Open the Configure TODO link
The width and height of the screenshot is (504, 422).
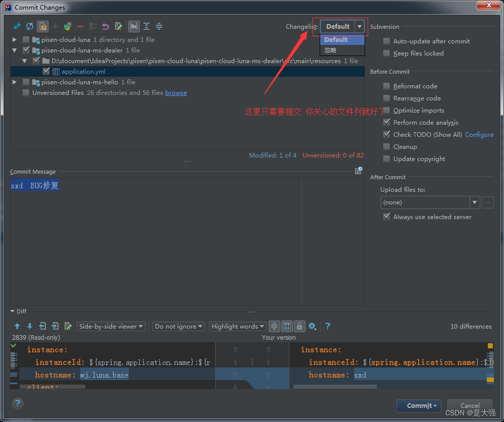coord(479,135)
